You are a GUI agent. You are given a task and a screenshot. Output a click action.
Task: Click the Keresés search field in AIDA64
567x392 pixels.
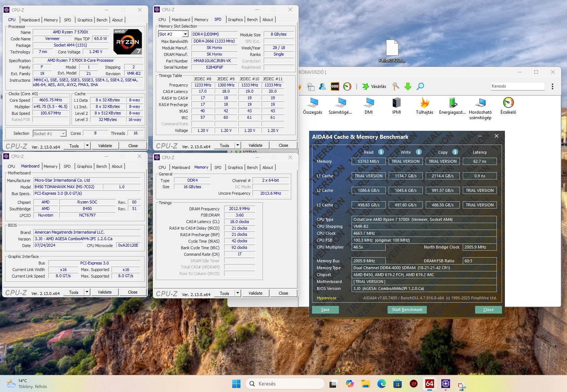coord(517,86)
